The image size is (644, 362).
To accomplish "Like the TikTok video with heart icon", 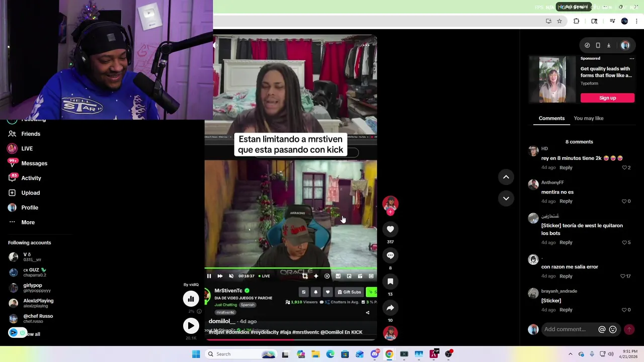I will [390, 229].
